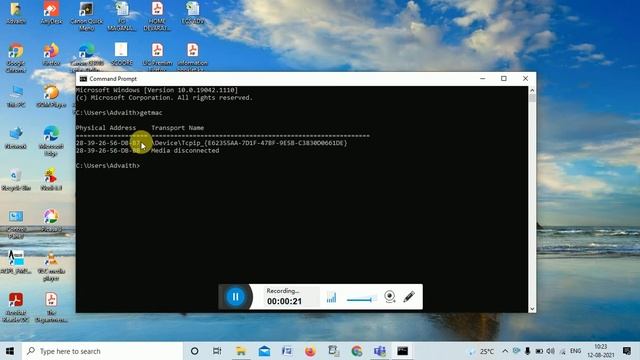
Task: Open Picasa desktop shortcut
Action: click(x=51, y=221)
